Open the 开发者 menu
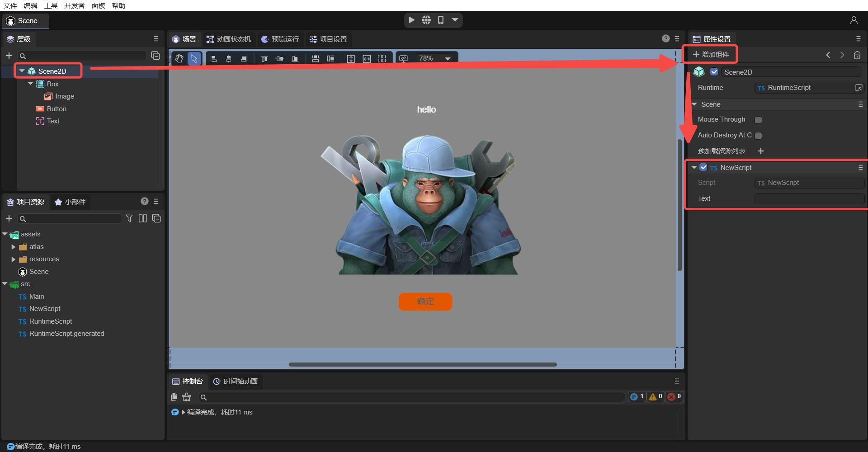The image size is (868, 452). [74, 5]
